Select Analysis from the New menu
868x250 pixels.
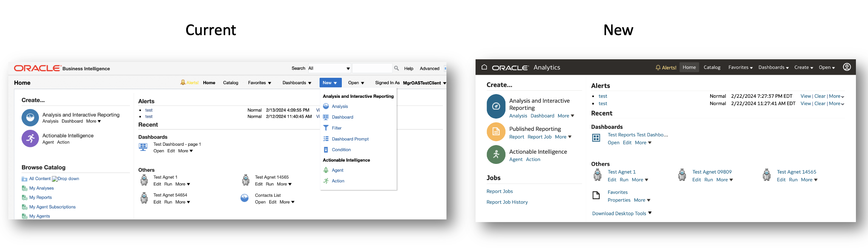coord(340,106)
